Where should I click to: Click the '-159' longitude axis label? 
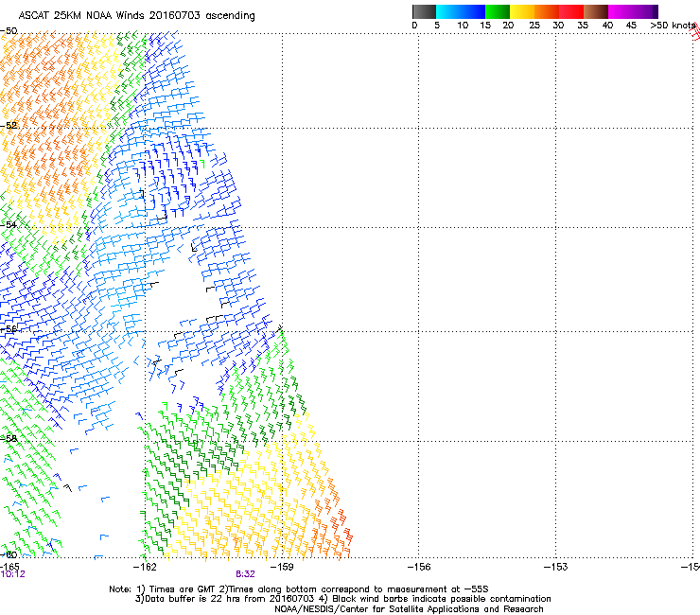[x=282, y=567]
